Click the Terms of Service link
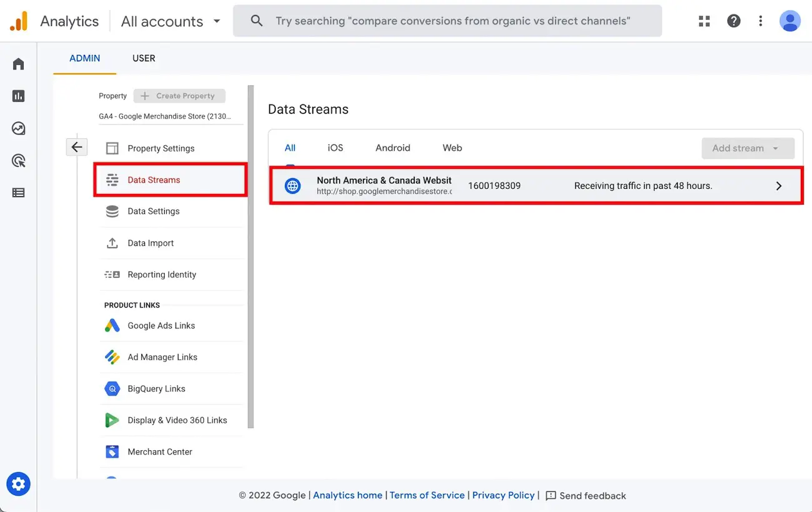Image resolution: width=812 pixels, height=512 pixels. (427, 495)
